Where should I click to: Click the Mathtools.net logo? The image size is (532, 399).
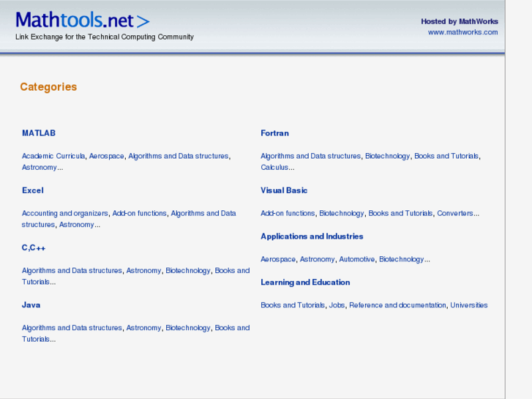click(83, 20)
